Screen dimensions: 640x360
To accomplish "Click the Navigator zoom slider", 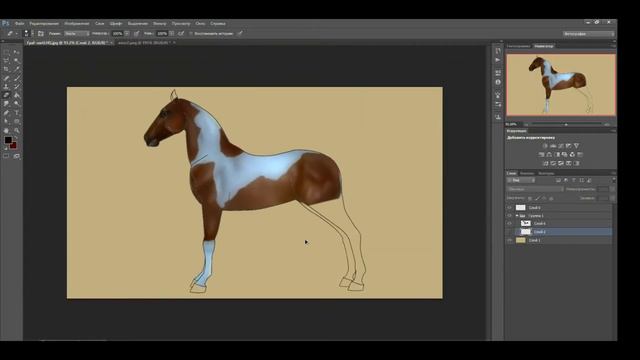I will [566, 124].
